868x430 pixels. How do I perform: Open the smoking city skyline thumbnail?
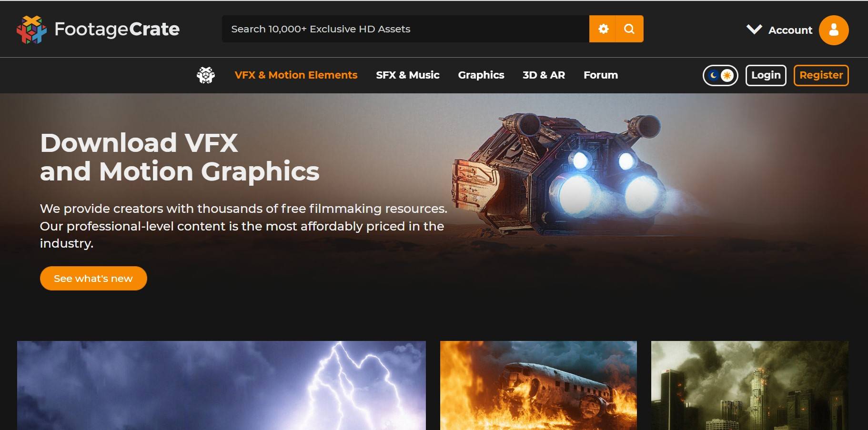coord(749,385)
